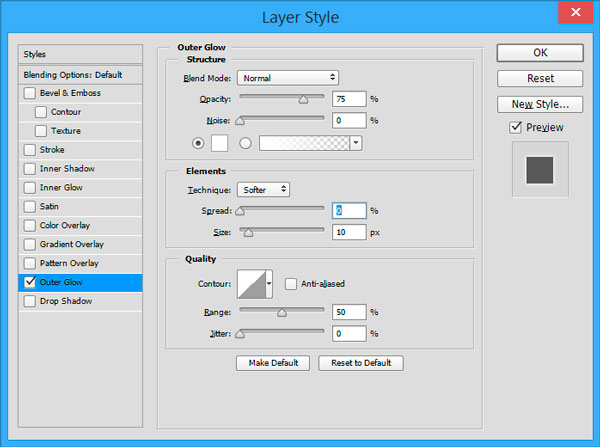Select the Inner Shadow label
This screenshot has width=600, height=447.
pos(67,169)
